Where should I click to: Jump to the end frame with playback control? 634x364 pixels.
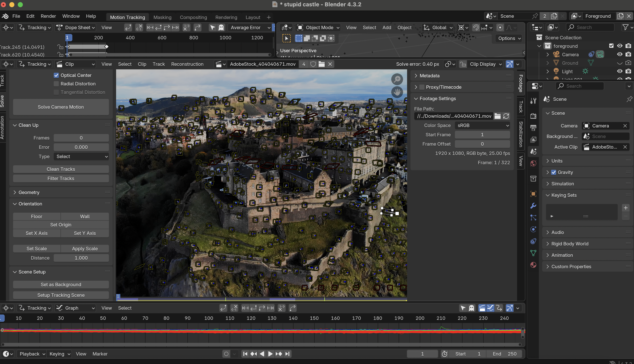287,354
